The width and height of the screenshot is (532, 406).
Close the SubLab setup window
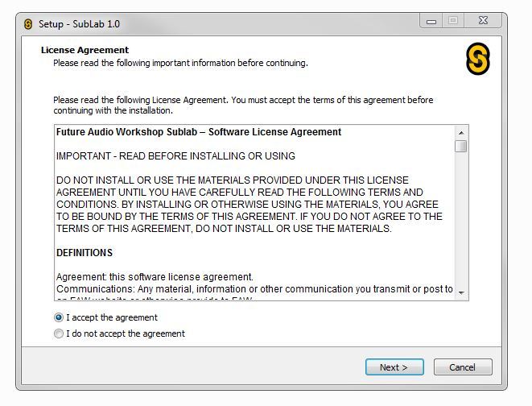(483, 21)
